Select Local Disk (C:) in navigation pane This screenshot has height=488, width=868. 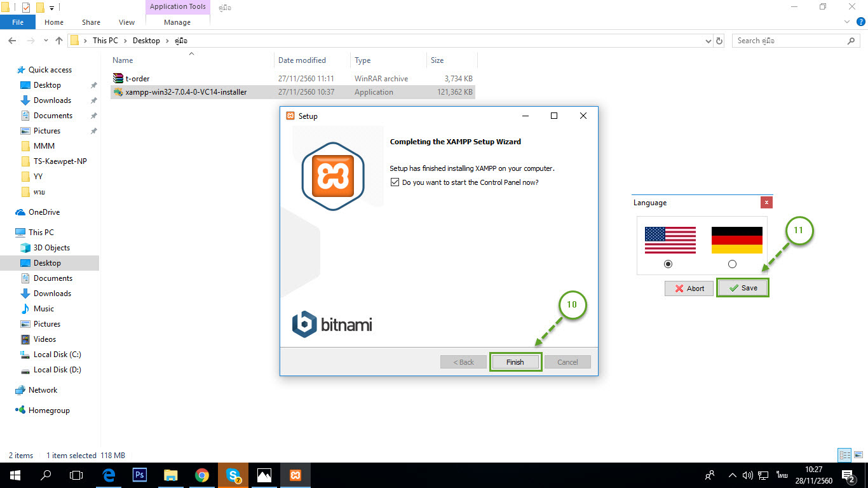pyautogui.click(x=57, y=355)
